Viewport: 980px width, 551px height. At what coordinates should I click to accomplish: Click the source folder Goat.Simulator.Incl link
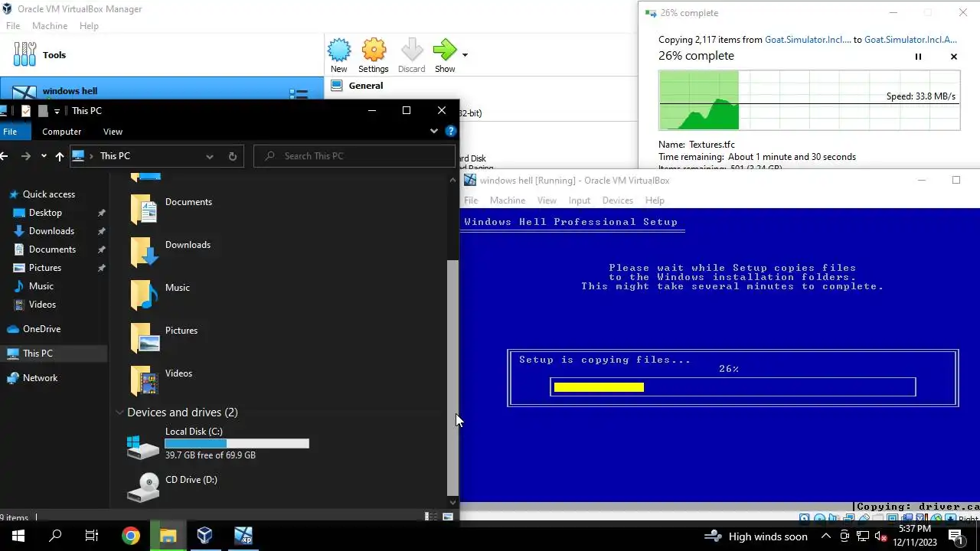pos(808,40)
